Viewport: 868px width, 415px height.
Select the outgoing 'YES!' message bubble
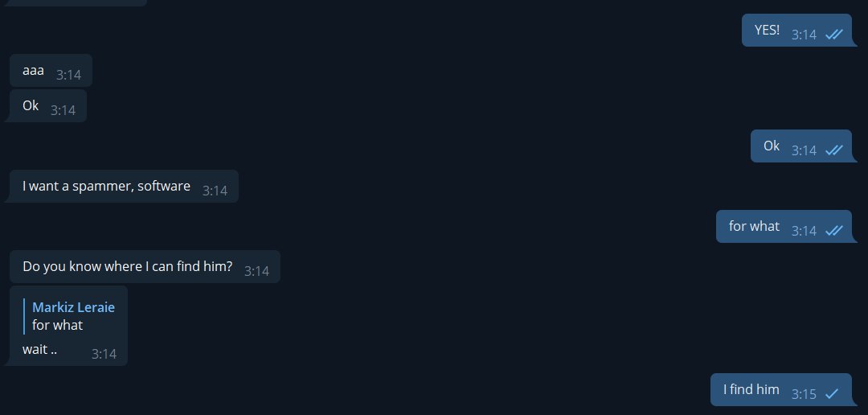tap(800, 31)
